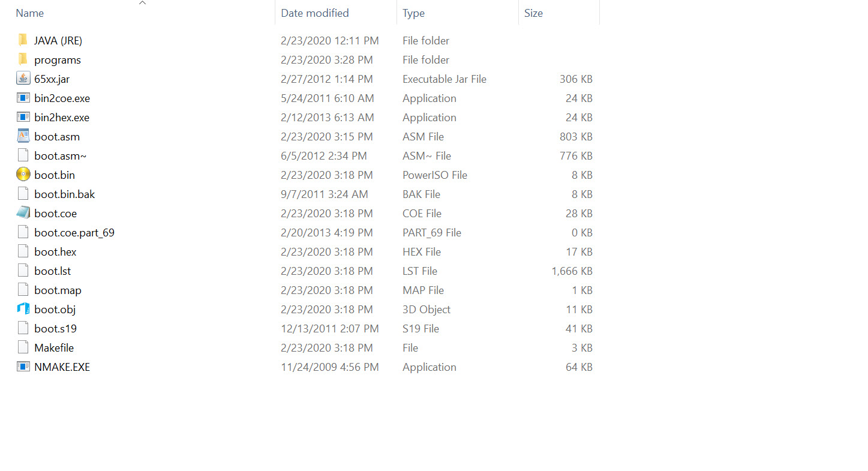
Task: Select the boot.hex file name
Action: pyautogui.click(x=55, y=251)
